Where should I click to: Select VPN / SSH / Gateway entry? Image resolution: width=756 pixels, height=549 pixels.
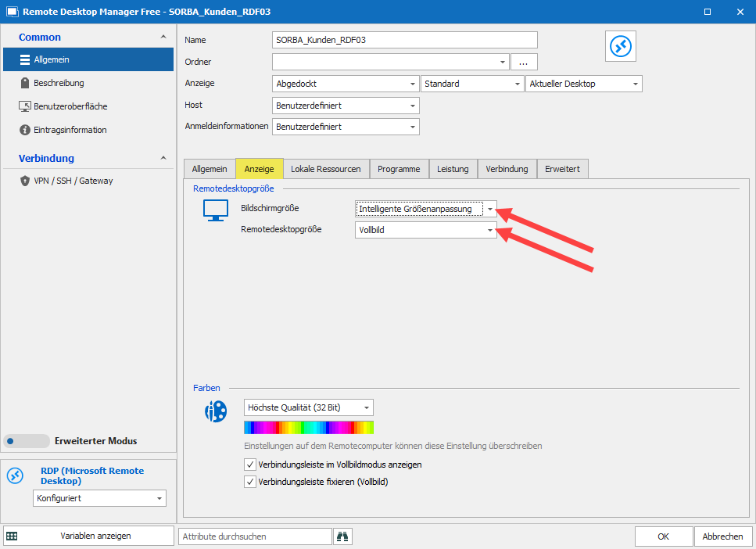coord(73,181)
